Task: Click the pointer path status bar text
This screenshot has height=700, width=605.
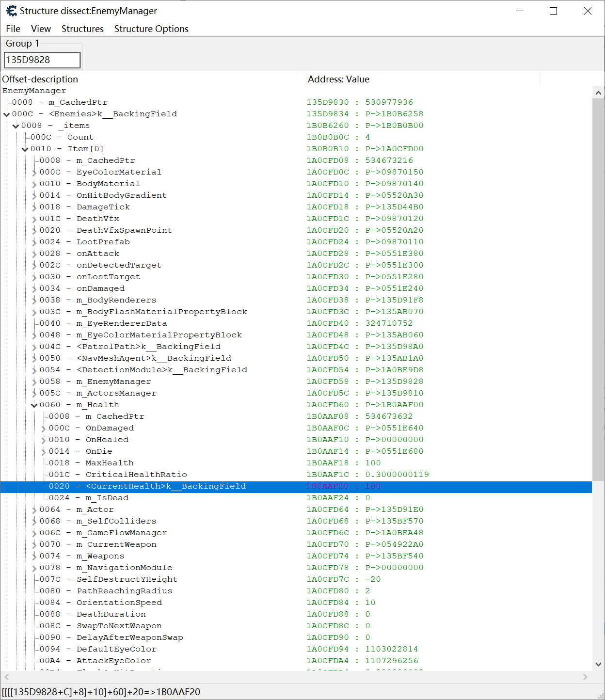Action: [x=101, y=692]
